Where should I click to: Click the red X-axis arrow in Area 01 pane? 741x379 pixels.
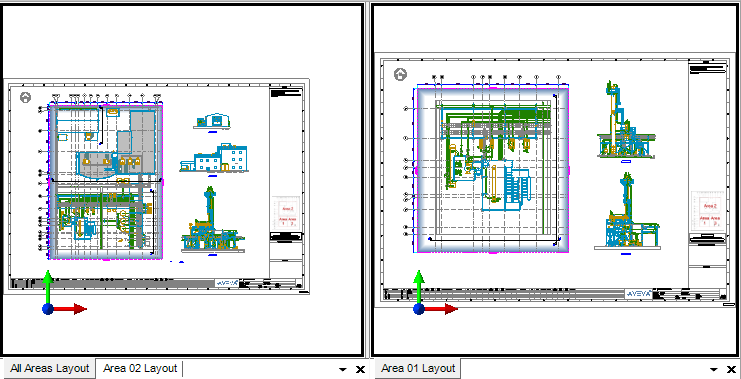tap(441, 309)
